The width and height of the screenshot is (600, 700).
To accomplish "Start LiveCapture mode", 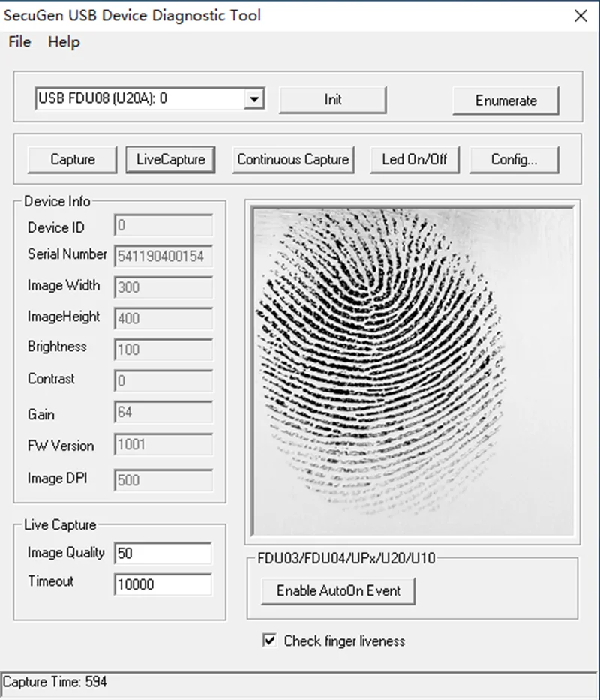I will tap(170, 159).
